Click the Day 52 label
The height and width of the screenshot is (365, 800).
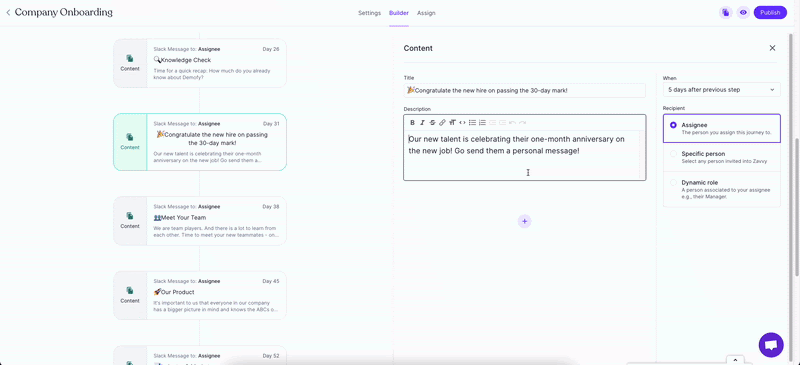(271, 356)
